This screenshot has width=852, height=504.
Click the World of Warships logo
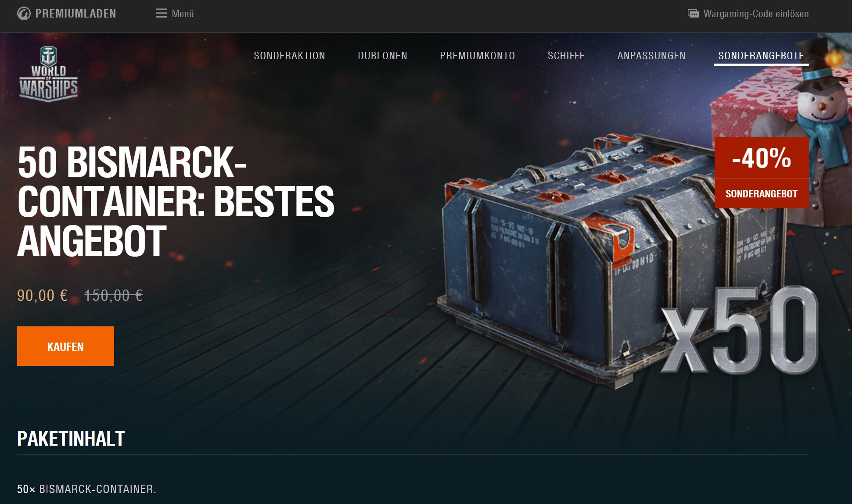pyautogui.click(x=48, y=74)
